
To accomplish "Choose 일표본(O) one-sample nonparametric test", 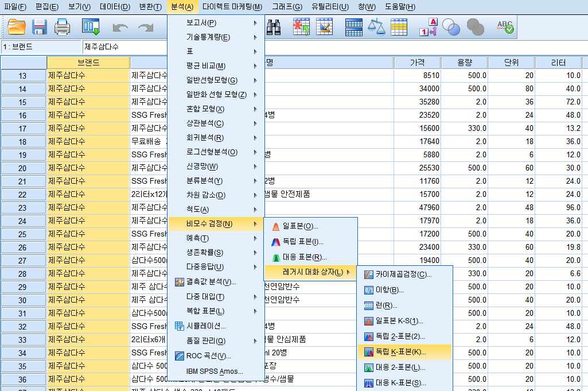I will (310, 226).
